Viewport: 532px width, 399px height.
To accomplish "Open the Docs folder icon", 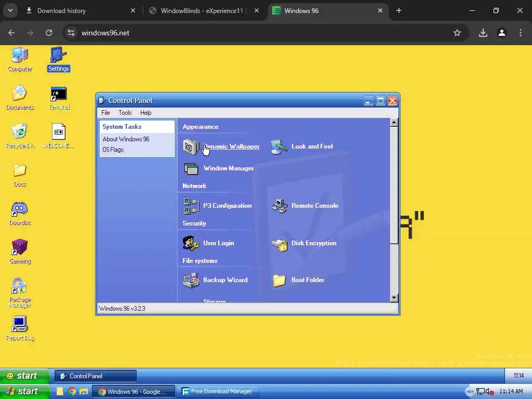I will click(20, 175).
